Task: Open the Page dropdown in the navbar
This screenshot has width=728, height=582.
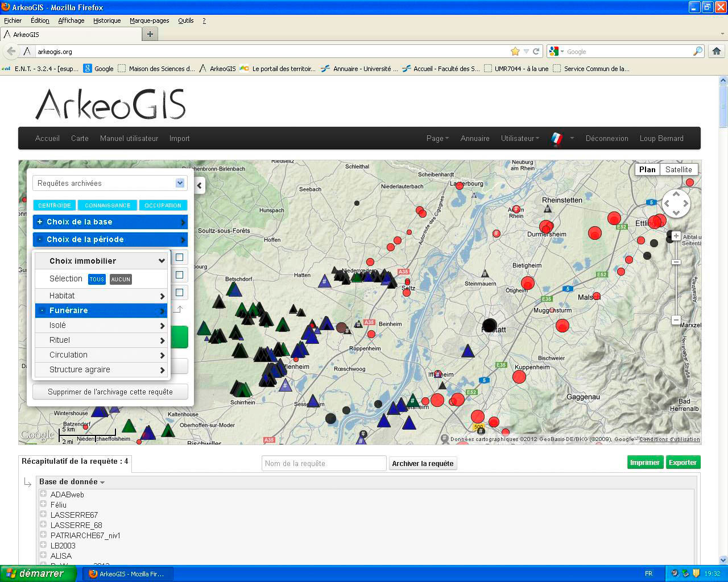Action: coord(437,138)
